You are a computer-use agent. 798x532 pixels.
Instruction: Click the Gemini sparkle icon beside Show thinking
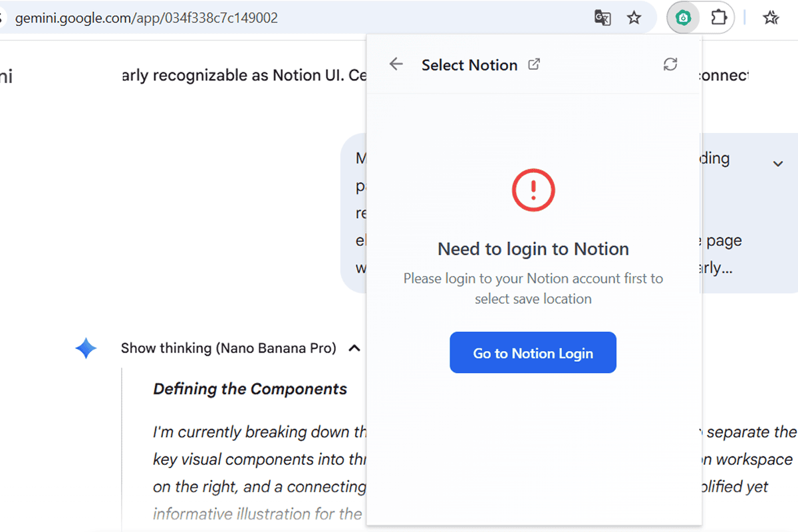pos(86,347)
